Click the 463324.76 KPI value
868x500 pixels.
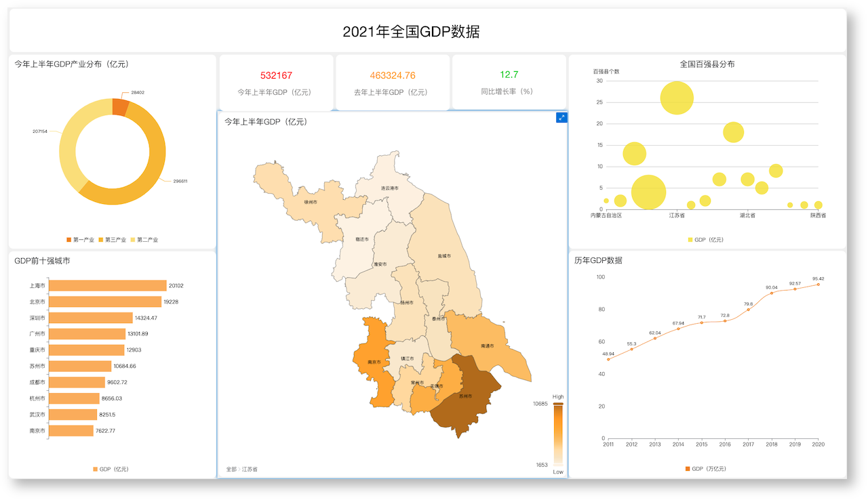(393, 75)
